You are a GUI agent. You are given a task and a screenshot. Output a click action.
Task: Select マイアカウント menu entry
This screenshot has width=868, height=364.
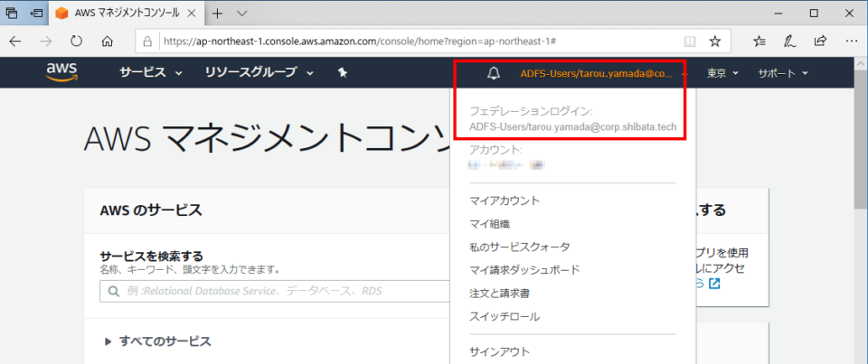[x=505, y=201]
